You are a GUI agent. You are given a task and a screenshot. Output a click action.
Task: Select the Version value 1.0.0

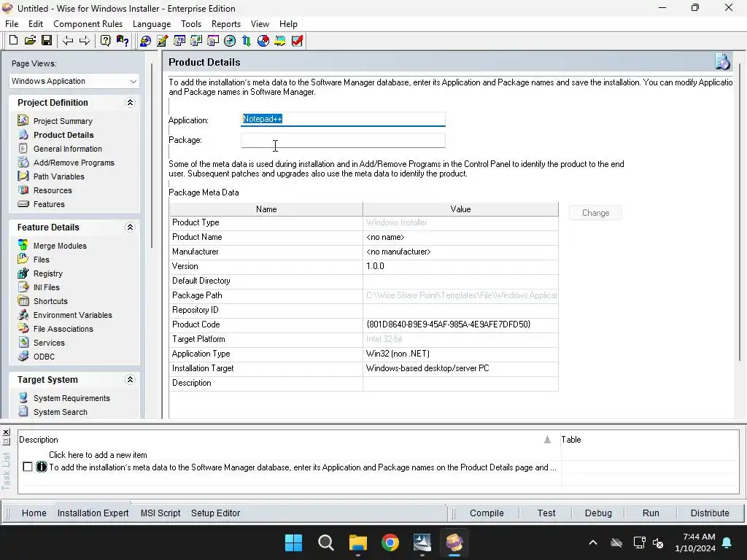[460, 266]
